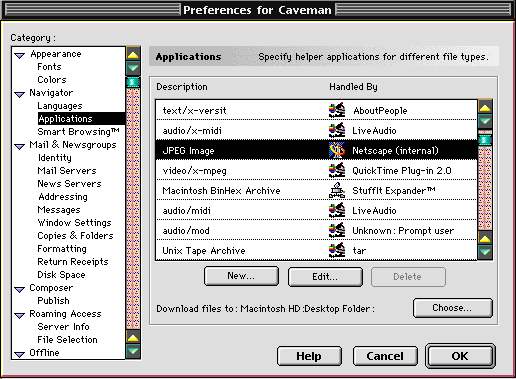Collapse the Appearance category
516x379 pixels.
coord(20,55)
